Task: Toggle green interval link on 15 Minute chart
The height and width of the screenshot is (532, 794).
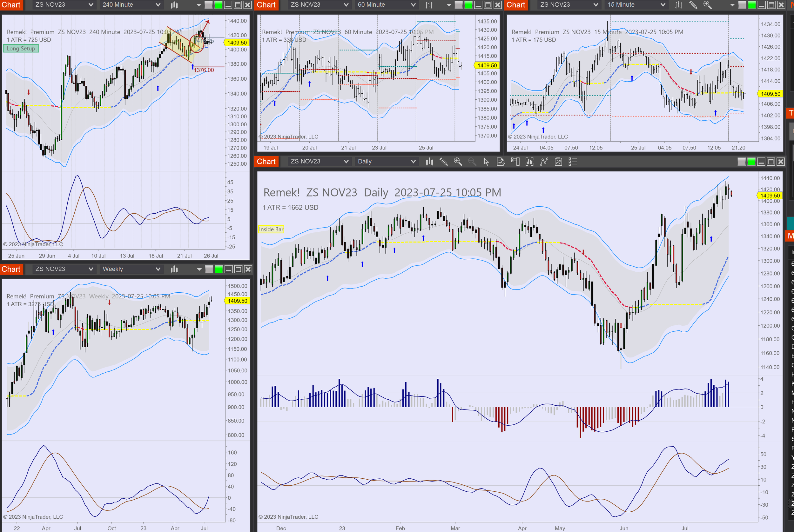Action: coord(752,5)
